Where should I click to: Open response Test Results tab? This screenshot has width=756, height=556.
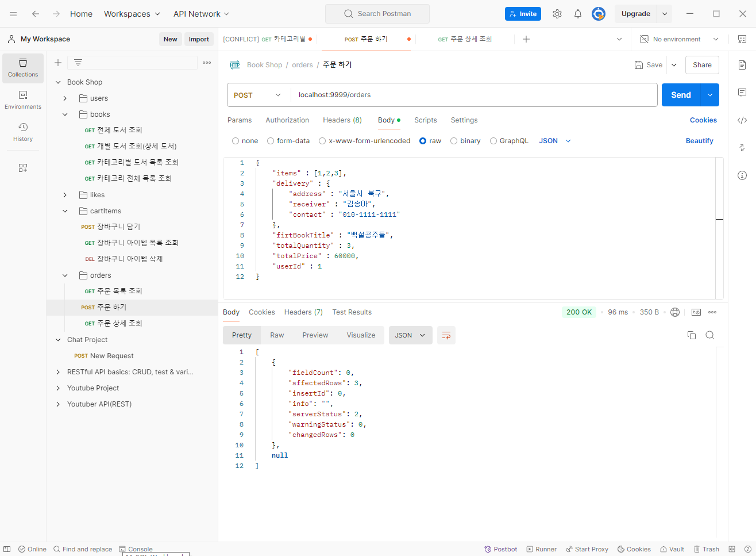tap(352, 312)
